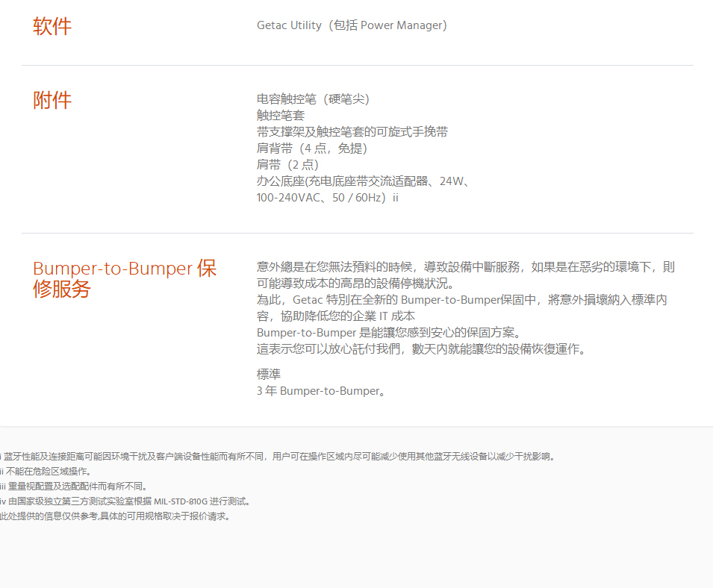Click the 办公底座 charging dock line

tap(364, 181)
